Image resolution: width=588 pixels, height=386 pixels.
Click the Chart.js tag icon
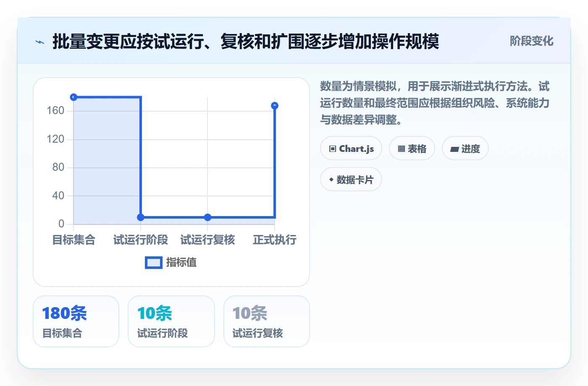[333, 149]
